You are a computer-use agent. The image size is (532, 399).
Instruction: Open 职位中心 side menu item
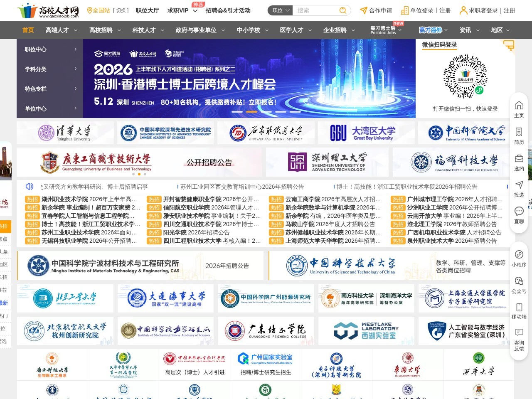point(50,49)
